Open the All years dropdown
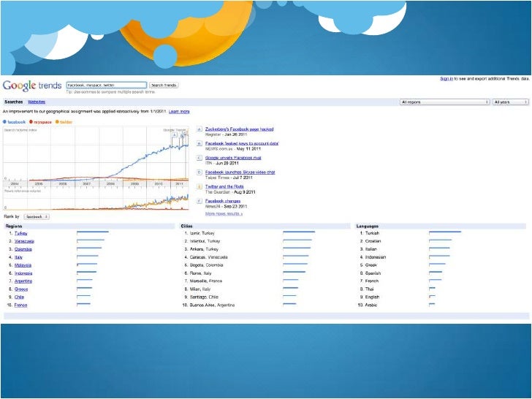Screen dimensions: 532x399 [511, 102]
